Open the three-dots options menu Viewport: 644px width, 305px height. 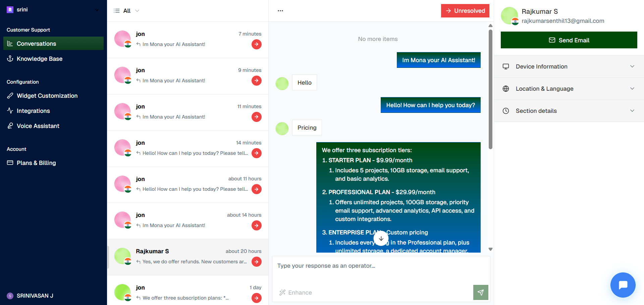tap(280, 11)
